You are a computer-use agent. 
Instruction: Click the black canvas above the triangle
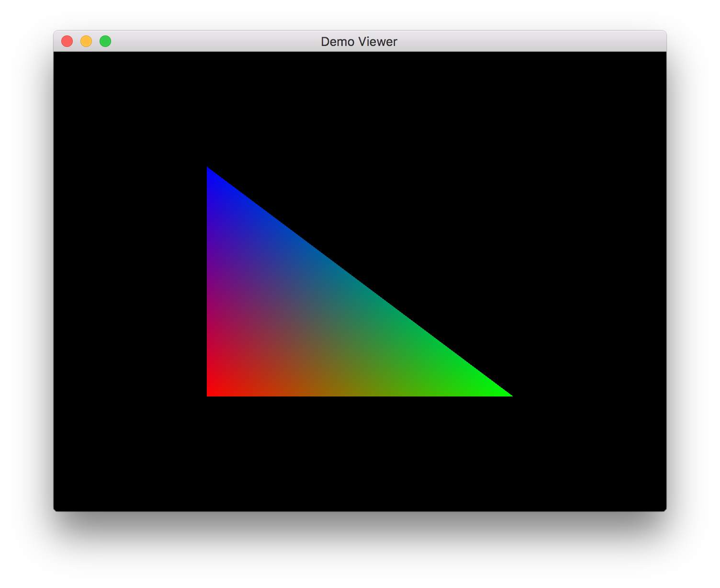click(x=359, y=105)
